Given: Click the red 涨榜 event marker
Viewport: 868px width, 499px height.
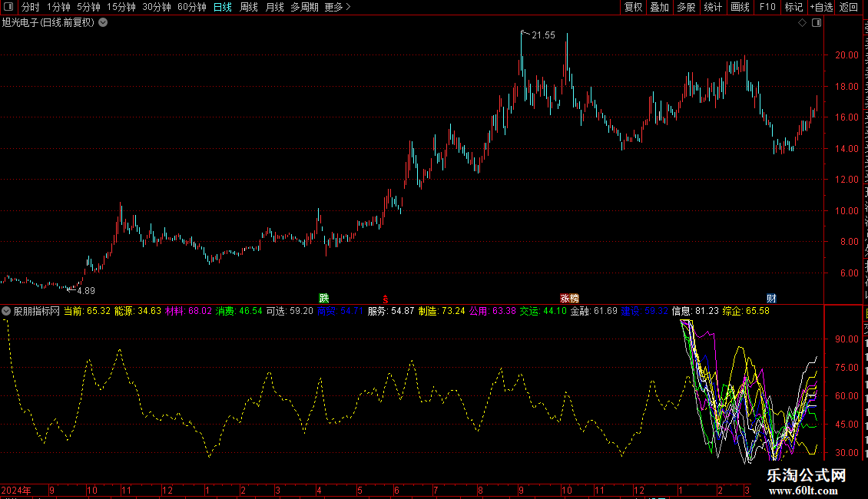Looking at the screenshot, I should coord(569,299).
